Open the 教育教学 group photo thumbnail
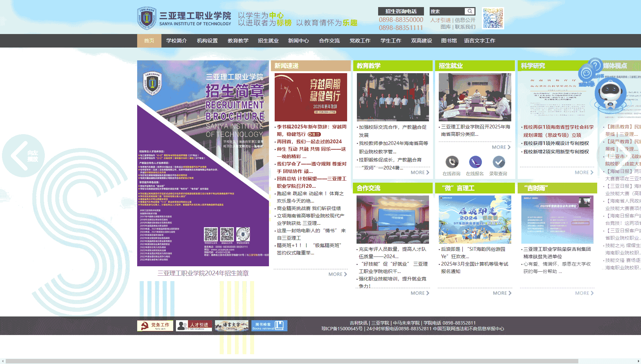The image size is (641, 364). click(x=393, y=97)
